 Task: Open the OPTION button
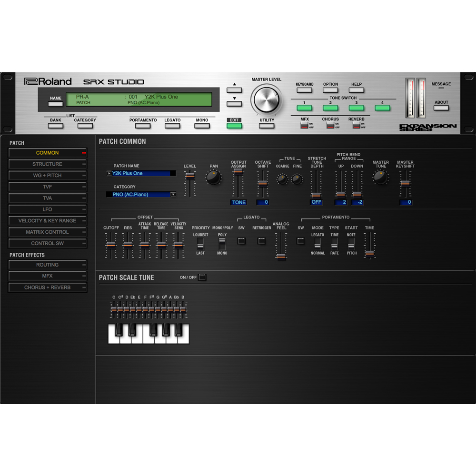330,90
